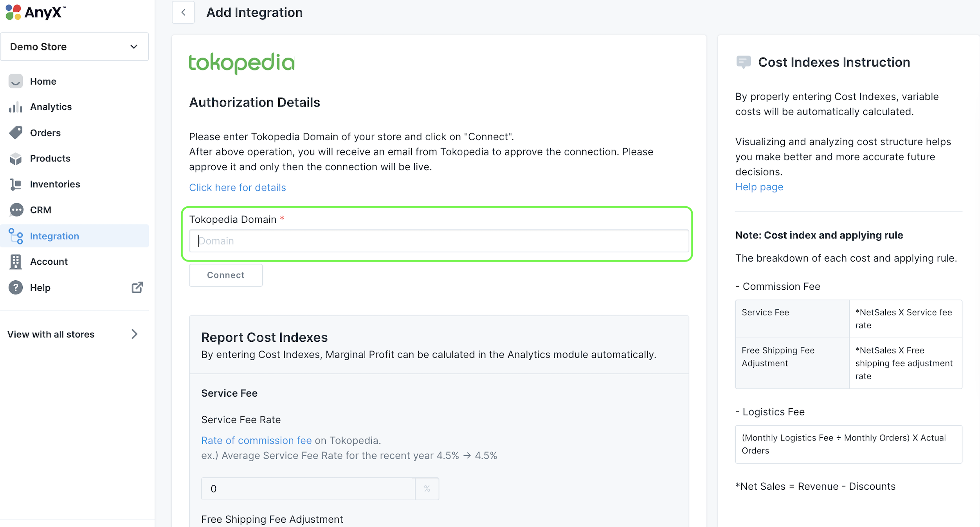
Task: Open Click here for details link
Action: coord(237,188)
